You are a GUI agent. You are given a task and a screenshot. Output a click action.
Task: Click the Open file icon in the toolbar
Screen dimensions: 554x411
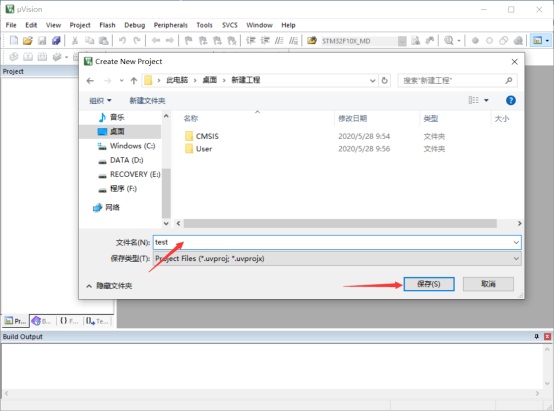point(28,41)
